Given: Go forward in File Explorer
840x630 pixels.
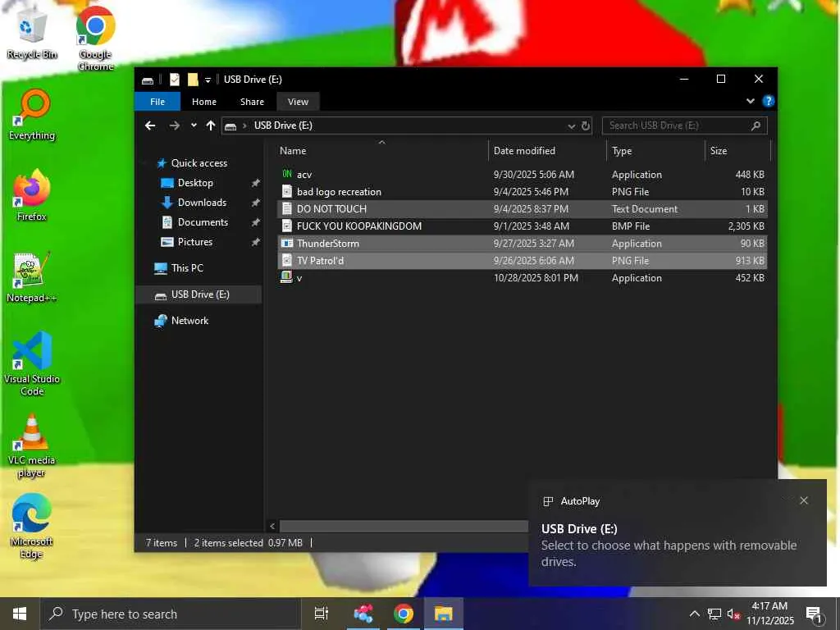Looking at the screenshot, I should point(174,126).
